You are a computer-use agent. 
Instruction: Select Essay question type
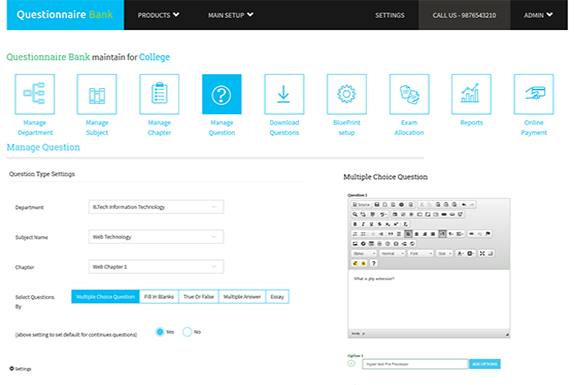[x=277, y=296]
